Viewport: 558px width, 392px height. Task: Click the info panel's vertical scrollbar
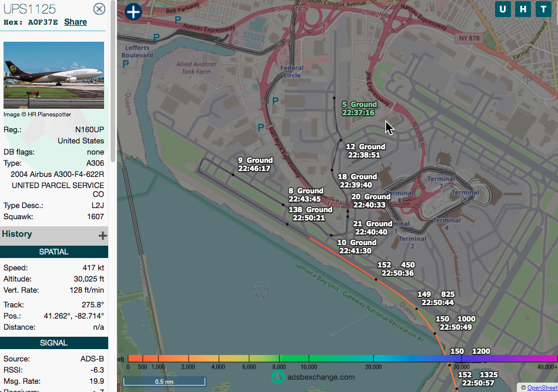(x=113, y=82)
